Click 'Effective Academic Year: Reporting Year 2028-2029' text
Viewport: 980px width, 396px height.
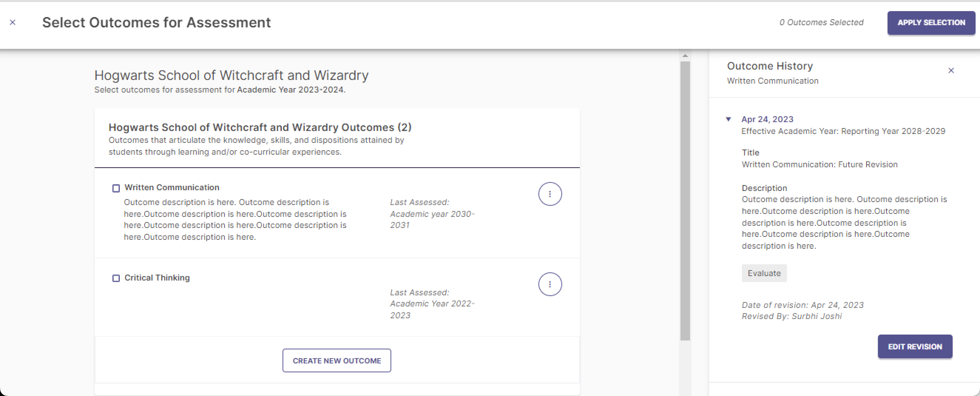(843, 131)
